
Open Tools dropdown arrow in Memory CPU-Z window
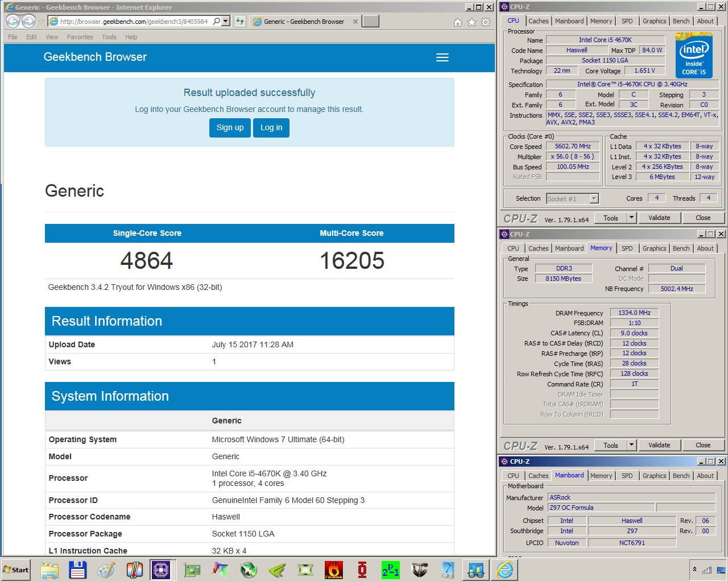click(631, 445)
